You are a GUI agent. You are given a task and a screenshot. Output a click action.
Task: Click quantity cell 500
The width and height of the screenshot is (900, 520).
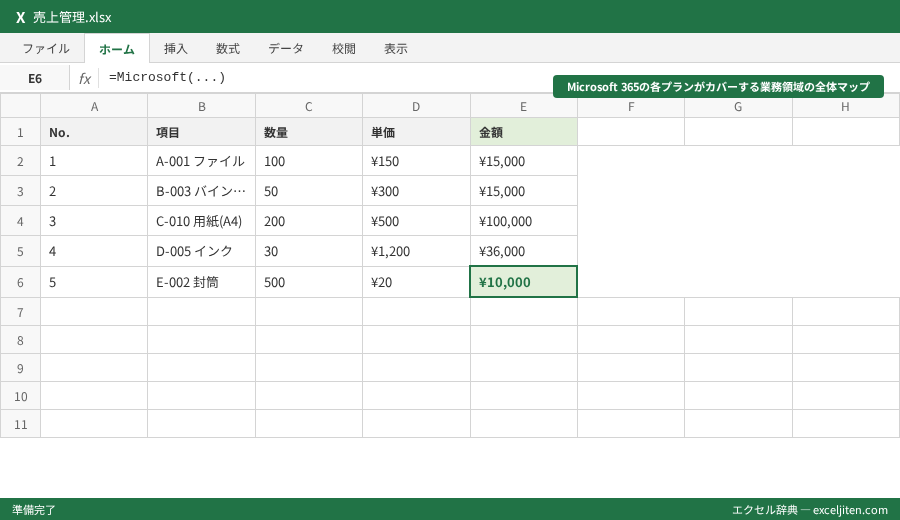click(309, 282)
